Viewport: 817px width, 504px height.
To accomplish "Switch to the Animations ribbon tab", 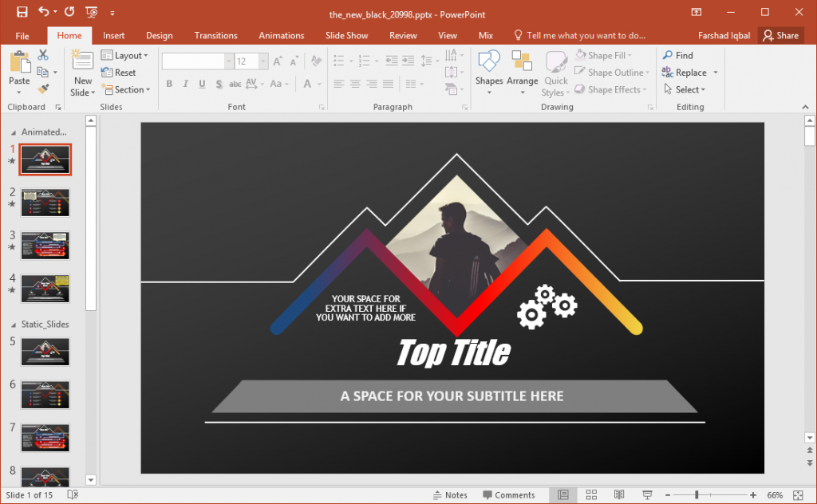I will 281,35.
